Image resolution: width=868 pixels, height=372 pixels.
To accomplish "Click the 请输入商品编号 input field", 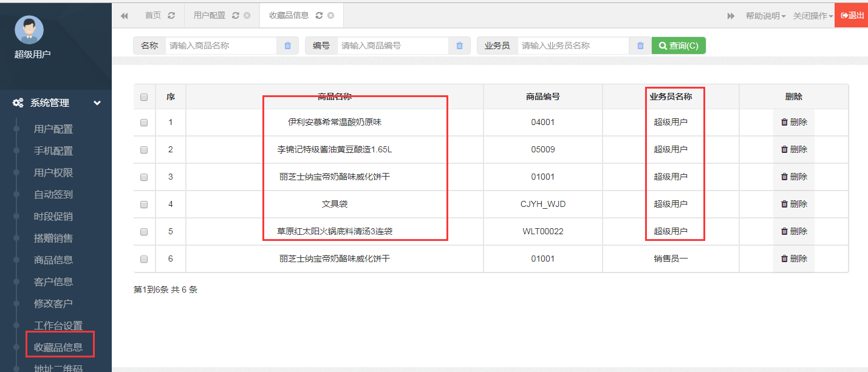I will (x=393, y=46).
